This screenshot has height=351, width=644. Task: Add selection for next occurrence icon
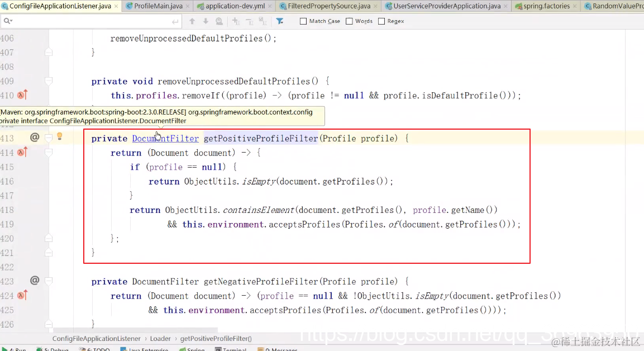[x=236, y=21]
